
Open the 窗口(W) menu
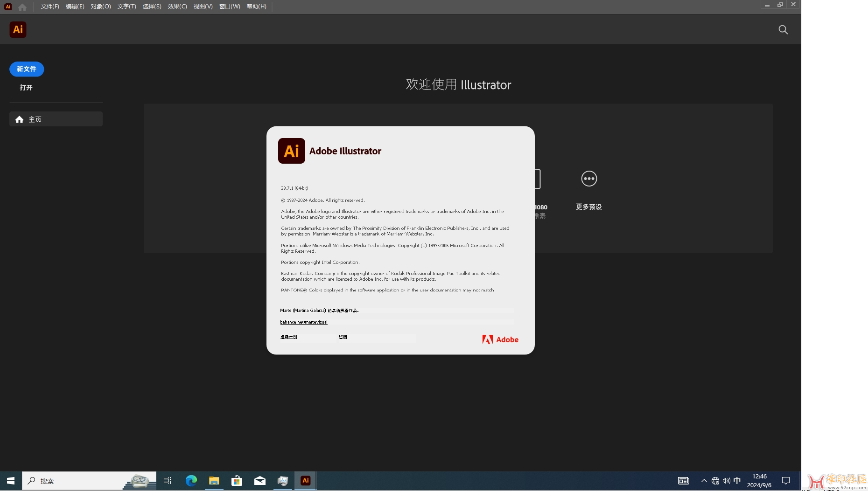[x=230, y=7]
